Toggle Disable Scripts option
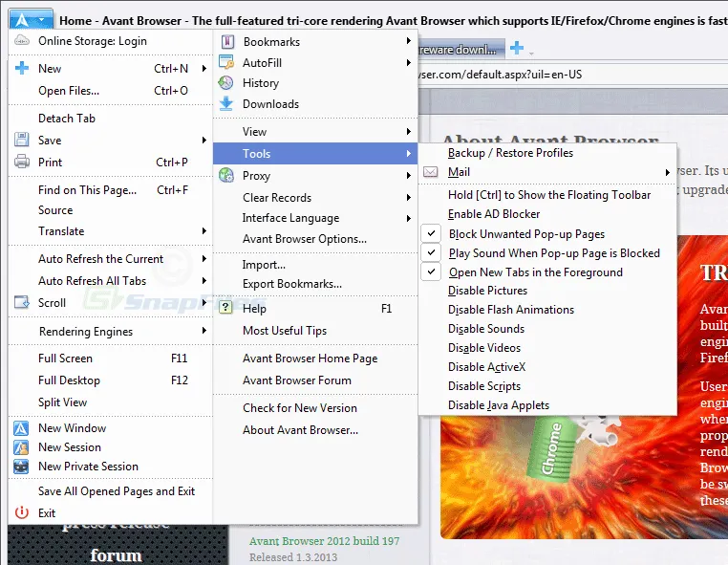 tap(484, 386)
